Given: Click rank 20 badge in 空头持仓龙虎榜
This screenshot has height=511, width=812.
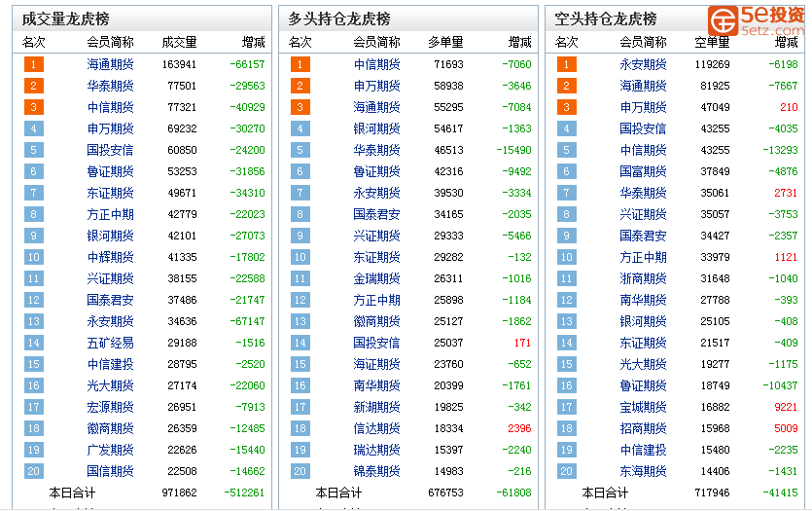Looking at the screenshot, I should [567, 471].
